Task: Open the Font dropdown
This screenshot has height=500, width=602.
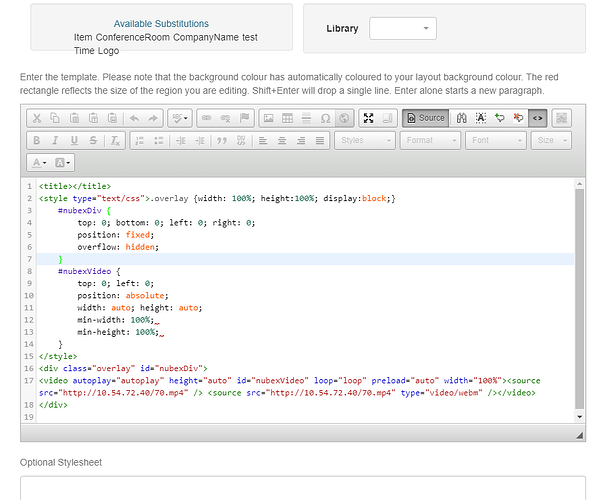Action: coord(496,141)
